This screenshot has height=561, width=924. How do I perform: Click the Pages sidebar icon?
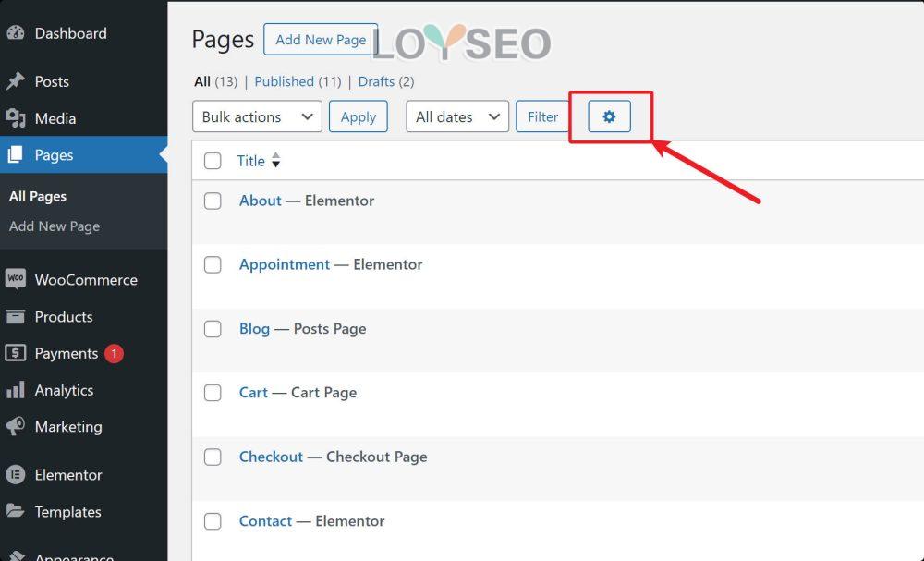[x=16, y=155]
